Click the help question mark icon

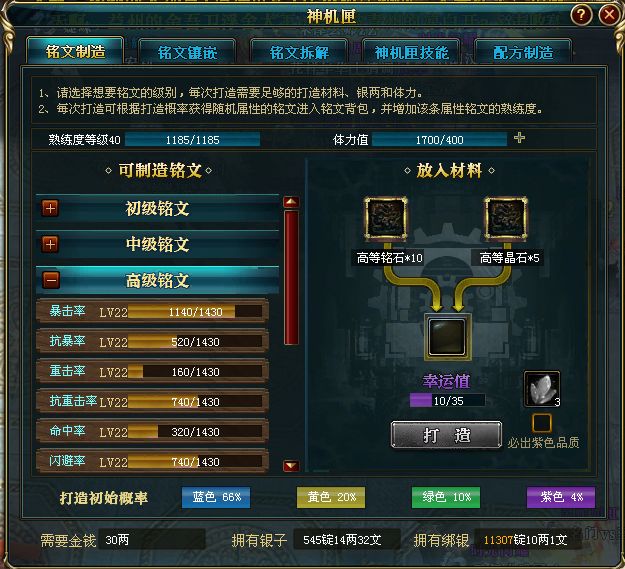coord(581,15)
